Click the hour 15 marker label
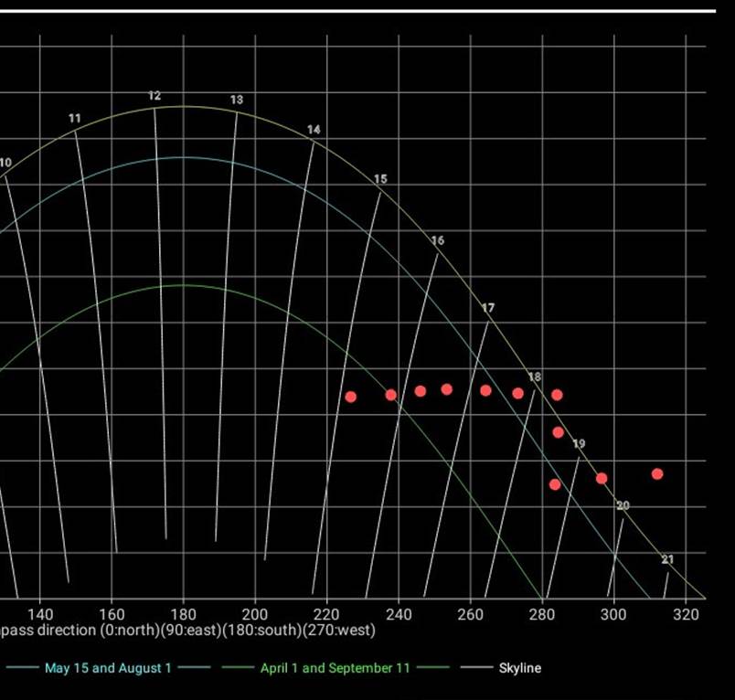The height and width of the screenshot is (700, 735). (380, 179)
